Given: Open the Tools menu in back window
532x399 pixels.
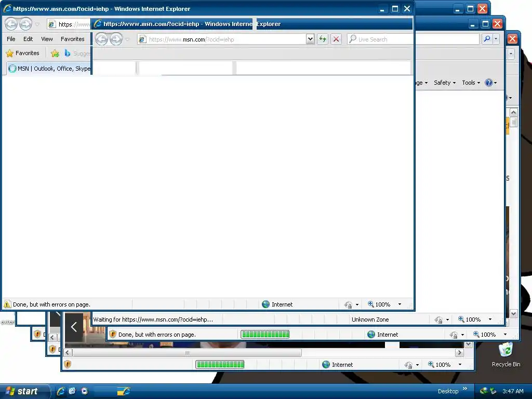Looking at the screenshot, I should (x=471, y=83).
